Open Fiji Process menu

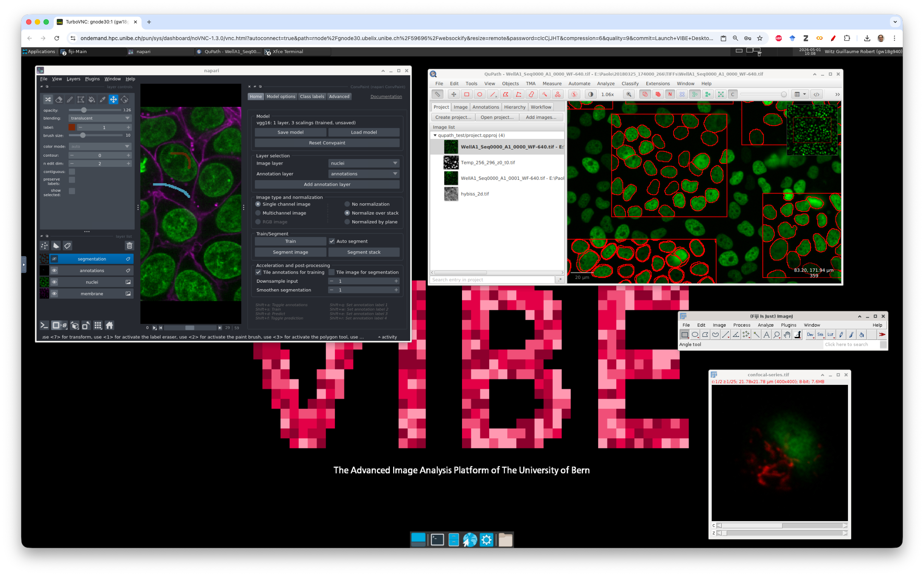(x=741, y=325)
